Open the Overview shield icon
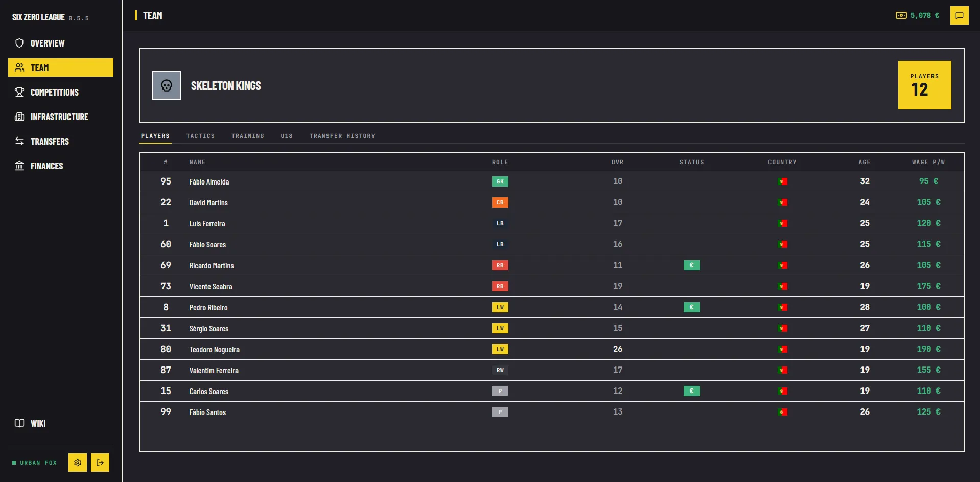The width and height of the screenshot is (980, 482). point(19,43)
